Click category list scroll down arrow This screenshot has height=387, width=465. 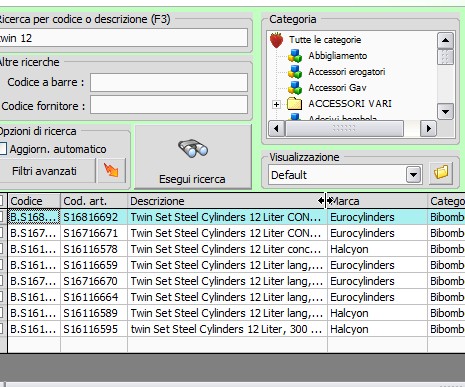445,111
